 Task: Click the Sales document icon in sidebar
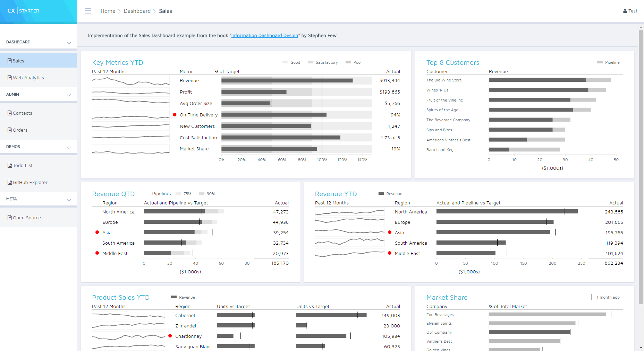point(10,61)
